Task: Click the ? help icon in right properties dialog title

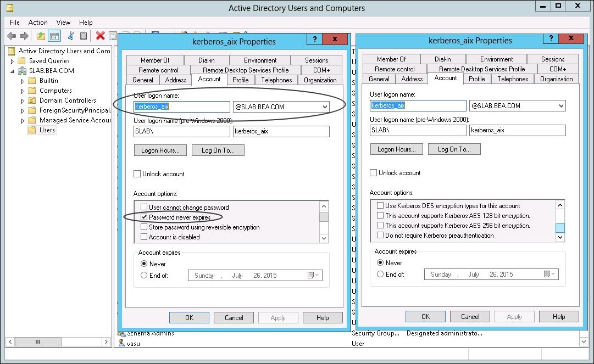Action: pyautogui.click(x=551, y=38)
